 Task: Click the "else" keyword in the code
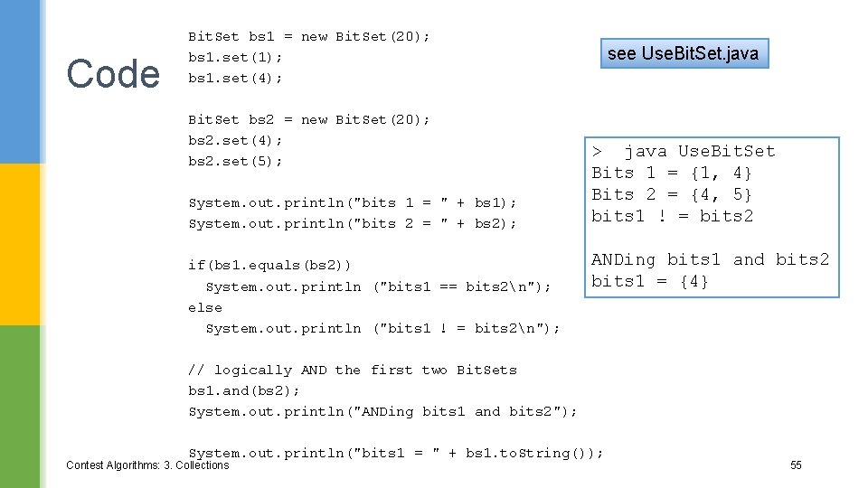pyautogui.click(x=205, y=307)
